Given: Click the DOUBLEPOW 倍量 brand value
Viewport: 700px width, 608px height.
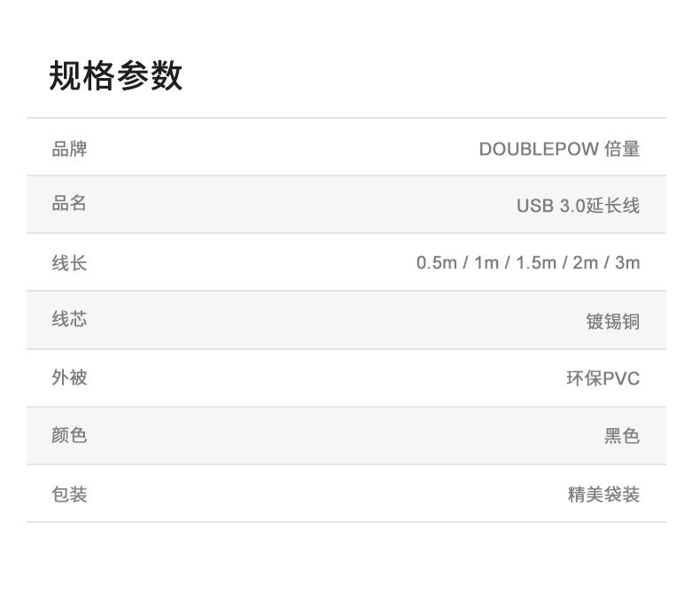Looking at the screenshot, I should point(559,149).
